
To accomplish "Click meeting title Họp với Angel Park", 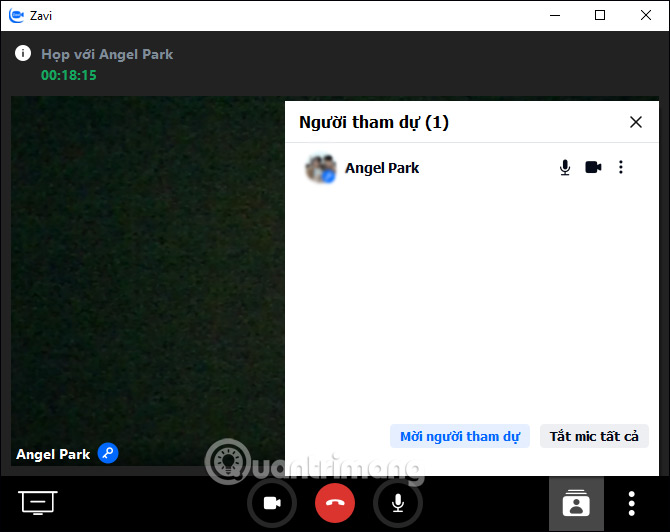I will (107, 54).
